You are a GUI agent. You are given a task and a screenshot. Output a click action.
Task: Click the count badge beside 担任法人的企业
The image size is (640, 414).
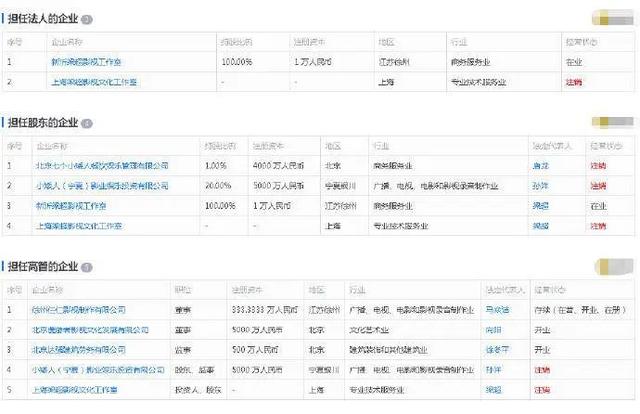(87, 20)
